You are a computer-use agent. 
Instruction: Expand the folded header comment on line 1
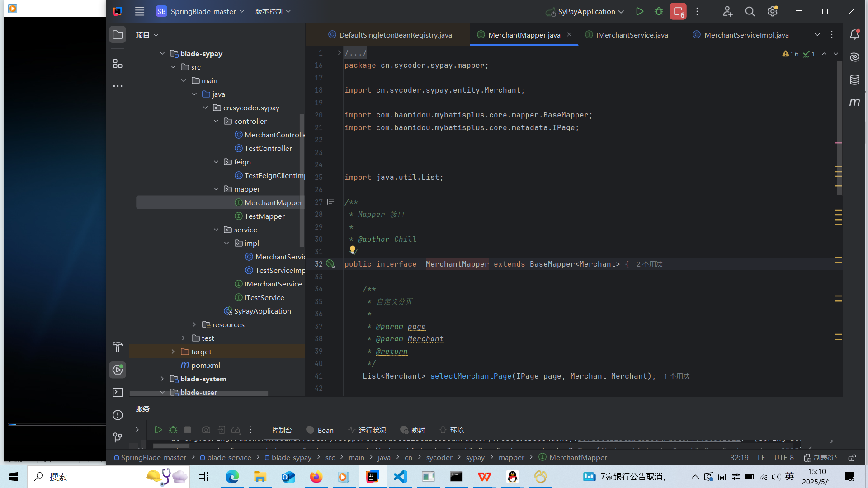pos(339,53)
